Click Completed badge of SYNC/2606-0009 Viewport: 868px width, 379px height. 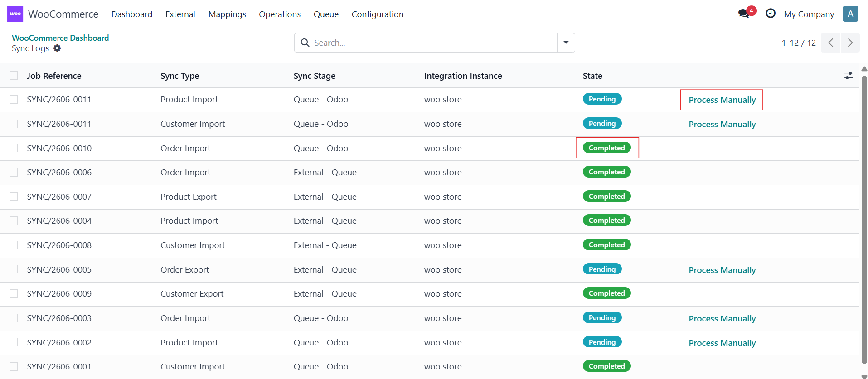606,293
